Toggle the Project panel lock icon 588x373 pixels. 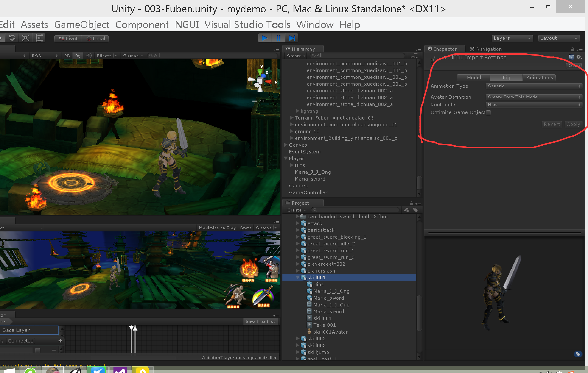[411, 203]
